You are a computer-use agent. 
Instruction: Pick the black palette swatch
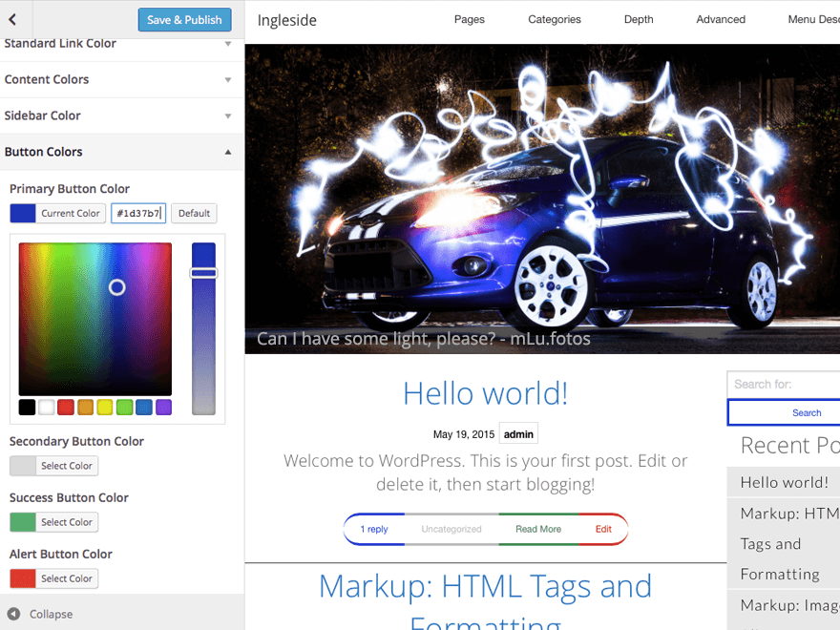point(27,408)
